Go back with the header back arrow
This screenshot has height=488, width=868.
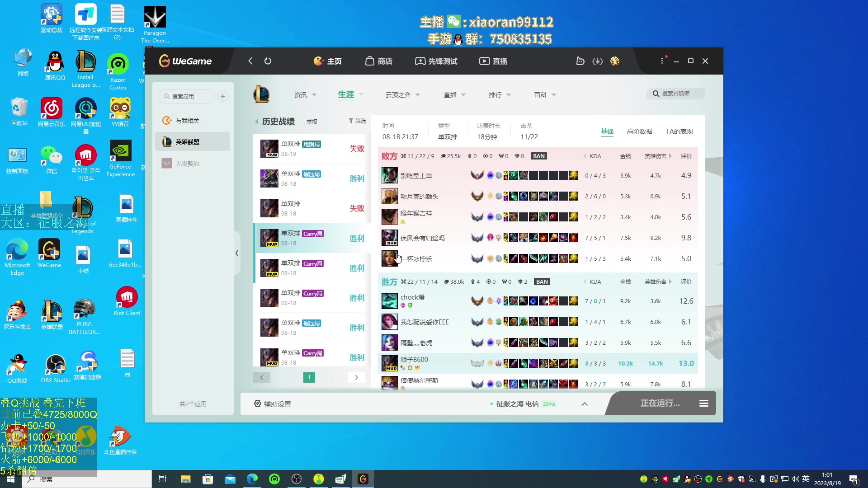click(250, 61)
